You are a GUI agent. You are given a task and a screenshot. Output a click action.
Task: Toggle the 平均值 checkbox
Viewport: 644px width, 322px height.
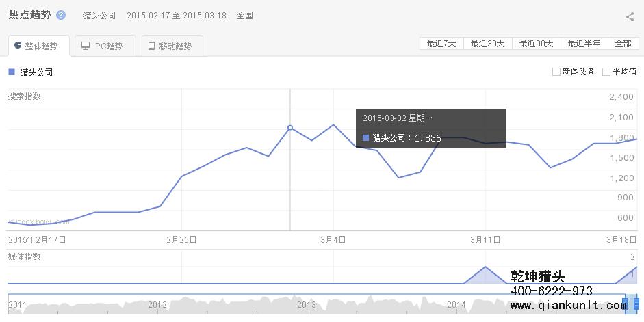pyautogui.click(x=606, y=72)
